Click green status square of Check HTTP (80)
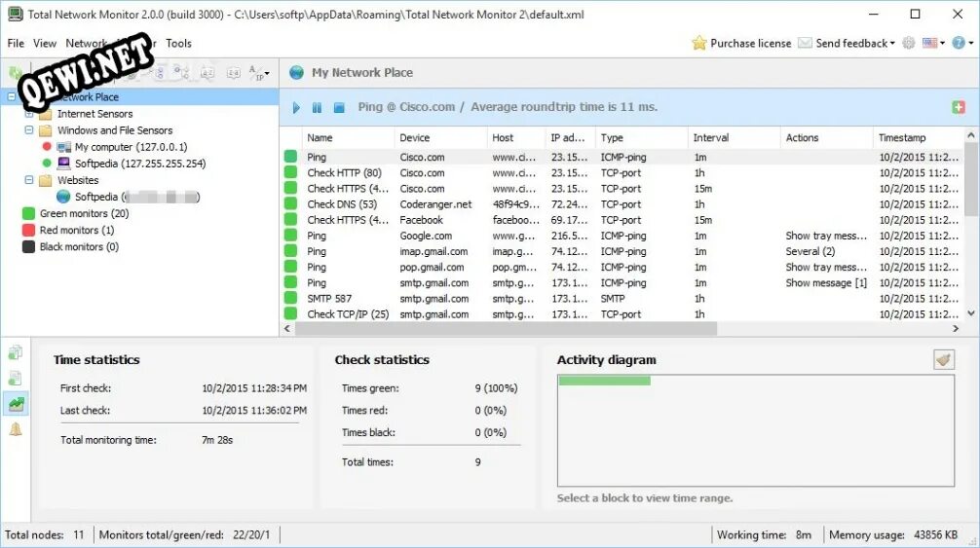This screenshot has height=548, width=980. 290,172
